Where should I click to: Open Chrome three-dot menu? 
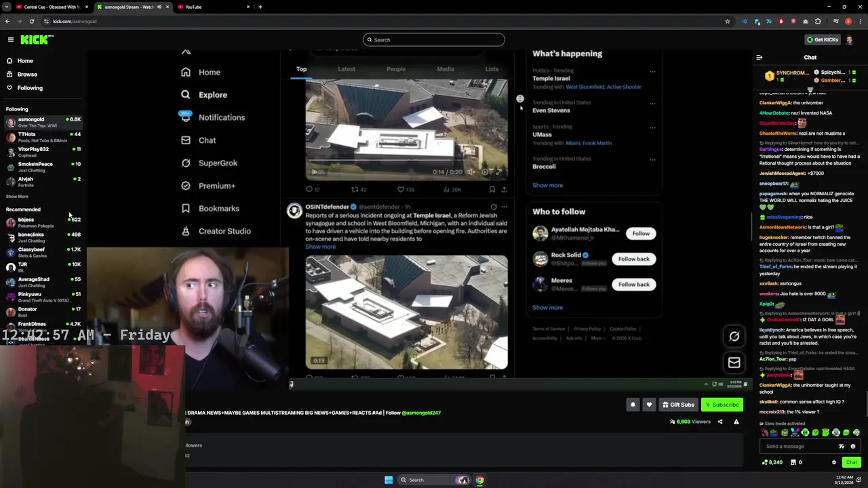pos(859,21)
